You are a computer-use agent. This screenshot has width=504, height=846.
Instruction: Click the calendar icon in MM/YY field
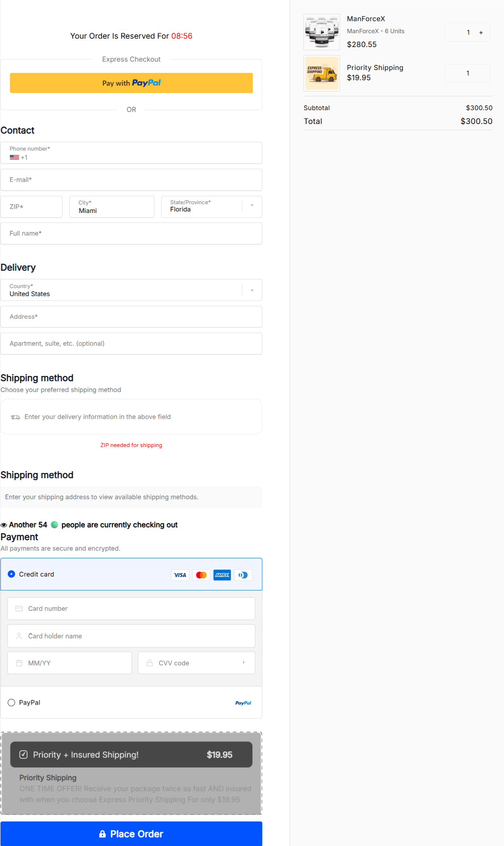(x=19, y=663)
